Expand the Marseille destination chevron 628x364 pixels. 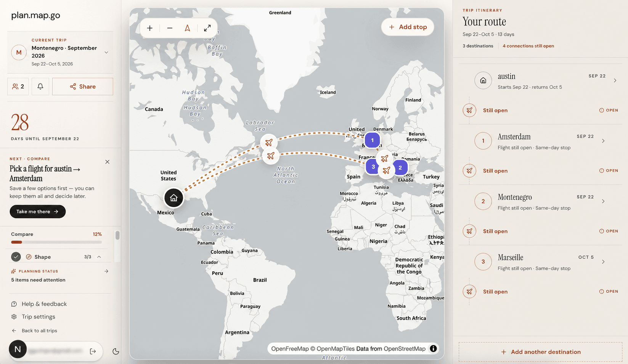(603, 262)
